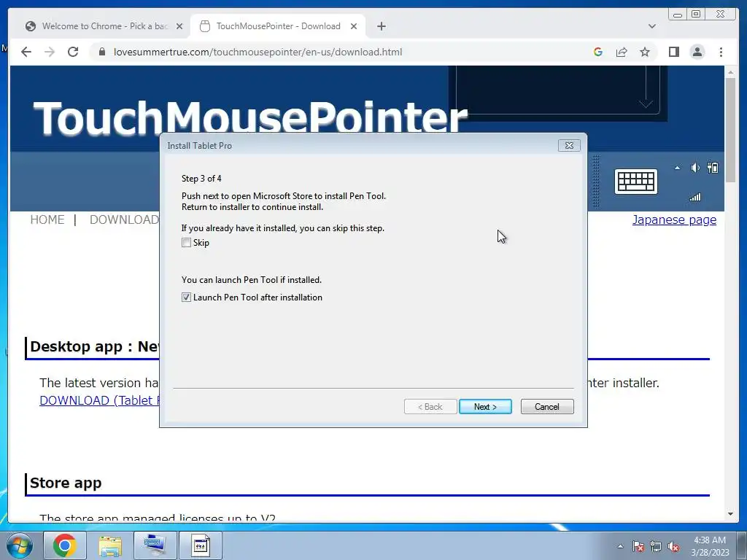The width and height of the screenshot is (747, 560).
Task: Check the Skip checkbox
Action: [186, 243]
